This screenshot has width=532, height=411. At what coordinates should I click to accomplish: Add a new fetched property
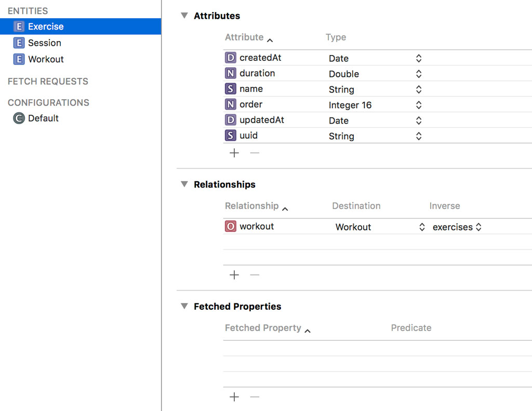[x=234, y=397]
